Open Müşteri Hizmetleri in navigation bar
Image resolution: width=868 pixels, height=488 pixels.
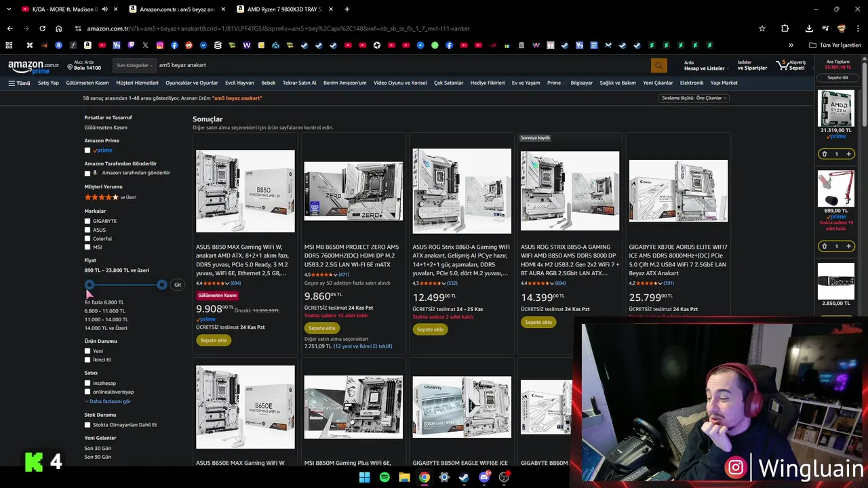click(137, 83)
